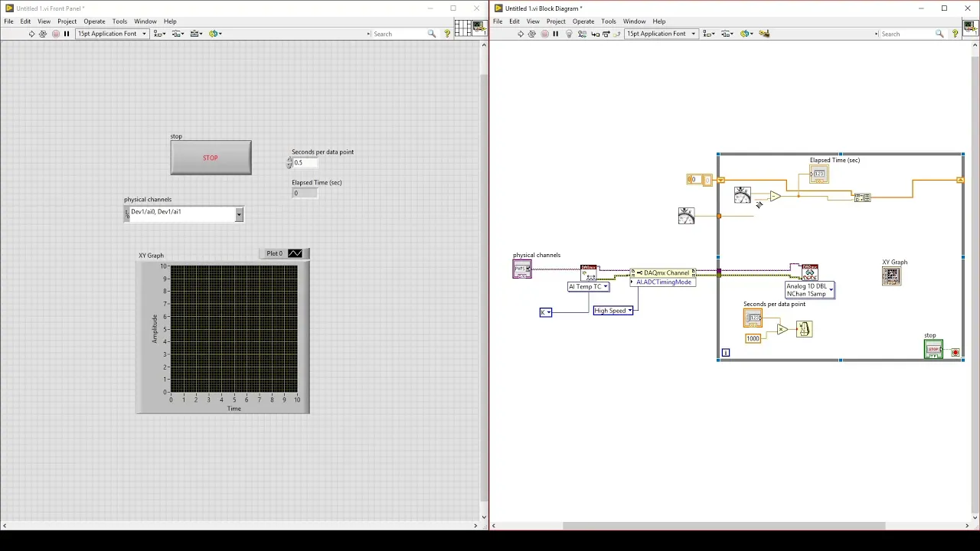Click Pause button in Front Panel toolbar

(67, 34)
